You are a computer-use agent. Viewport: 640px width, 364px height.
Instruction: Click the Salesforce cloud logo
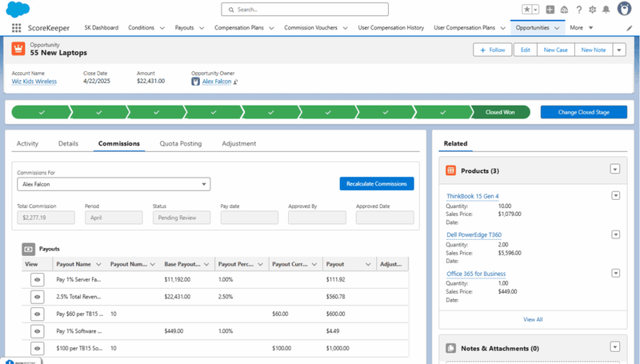(18, 10)
